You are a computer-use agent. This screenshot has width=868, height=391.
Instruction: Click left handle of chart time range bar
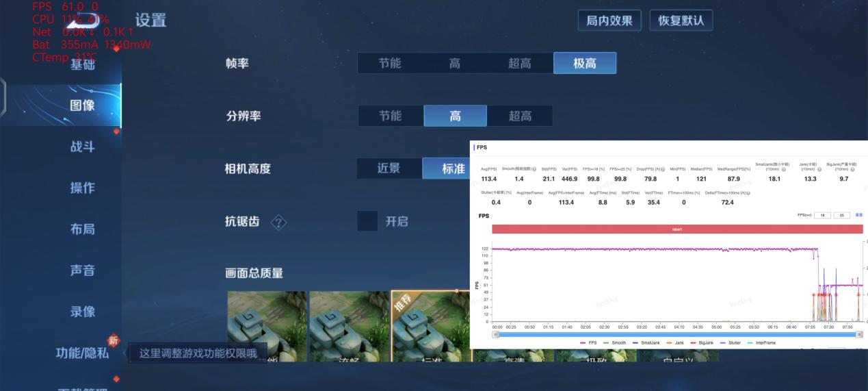496,334
